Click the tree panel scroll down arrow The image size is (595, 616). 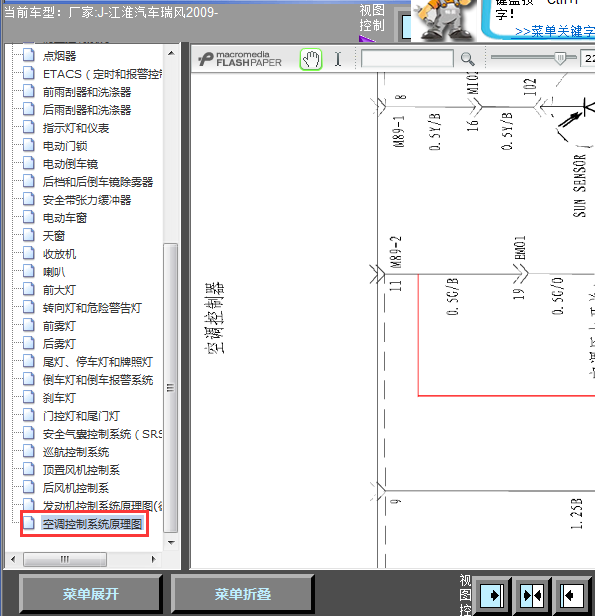(171, 543)
